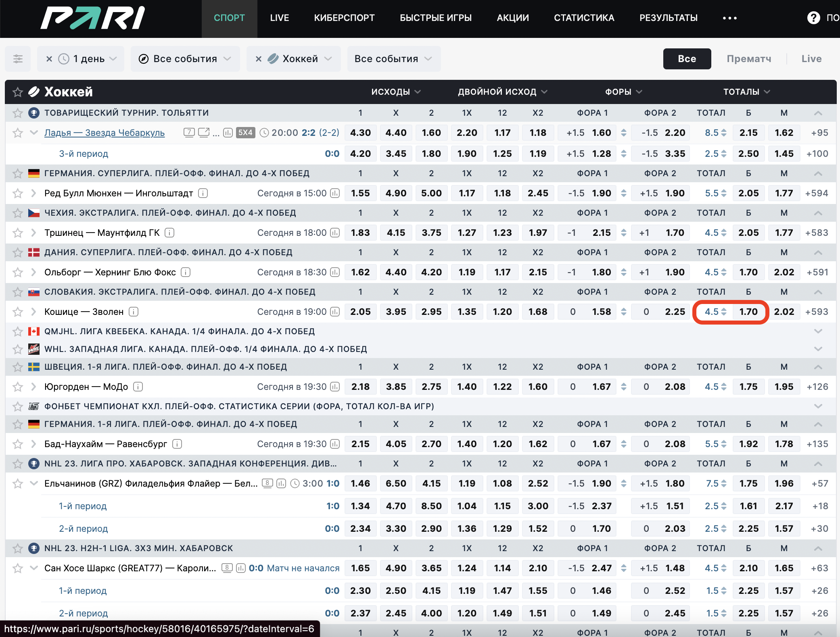Expand the Тршинец — Маунтфилд ГК row
Viewport: 840px width, 637px height.
[x=34, y=233]
